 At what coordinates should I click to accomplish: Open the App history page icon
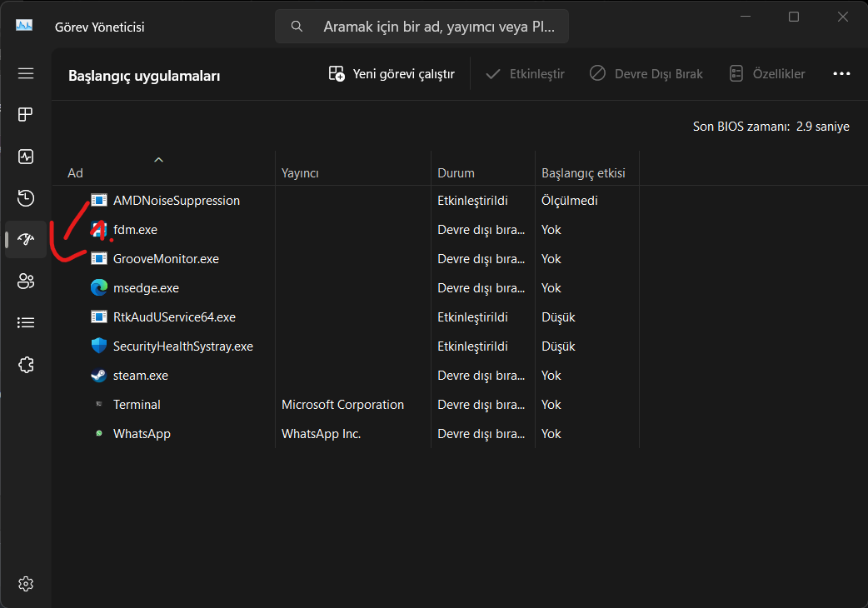coord(26,198)
